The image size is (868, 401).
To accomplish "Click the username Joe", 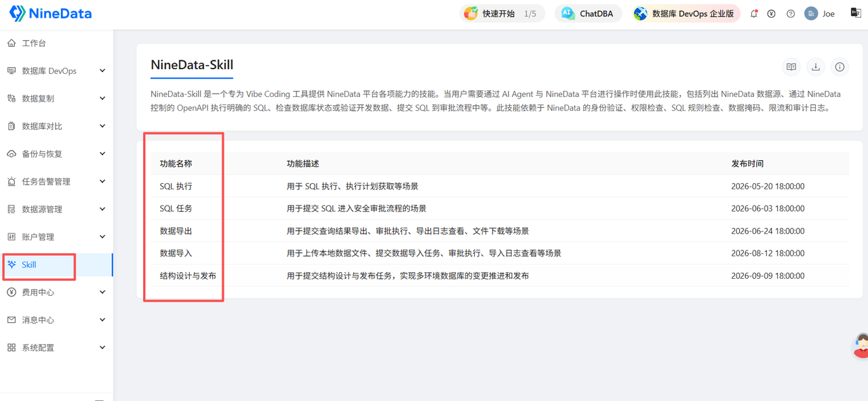I will coord(829,14).
